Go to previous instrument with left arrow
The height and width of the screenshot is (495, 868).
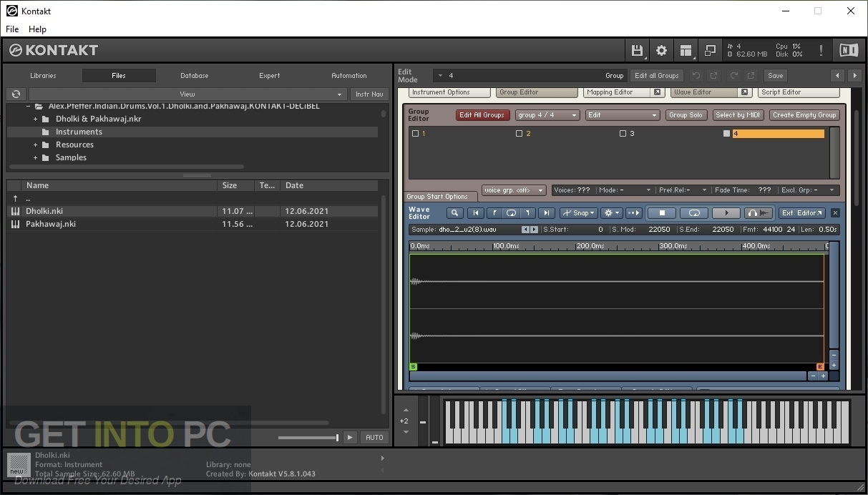(x=838, y=75)
